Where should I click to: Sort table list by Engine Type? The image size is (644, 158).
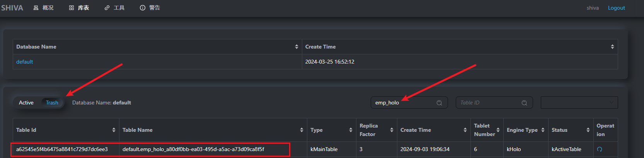pos(543,130)
